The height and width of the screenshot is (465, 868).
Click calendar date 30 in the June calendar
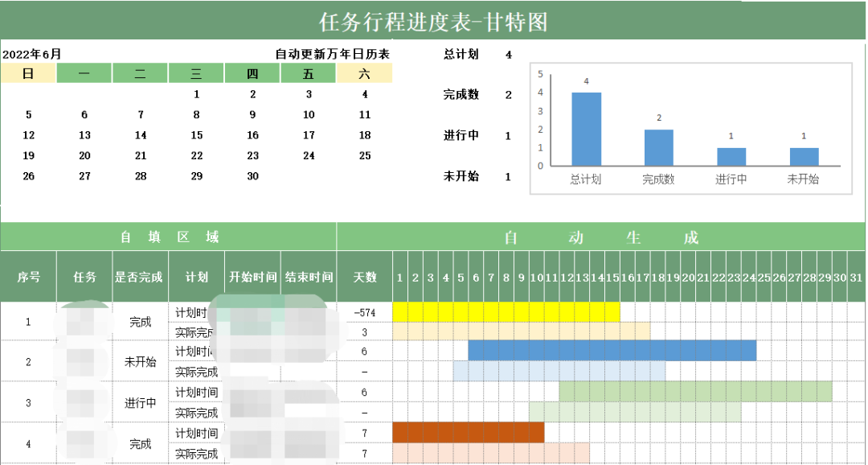point(252,176)
